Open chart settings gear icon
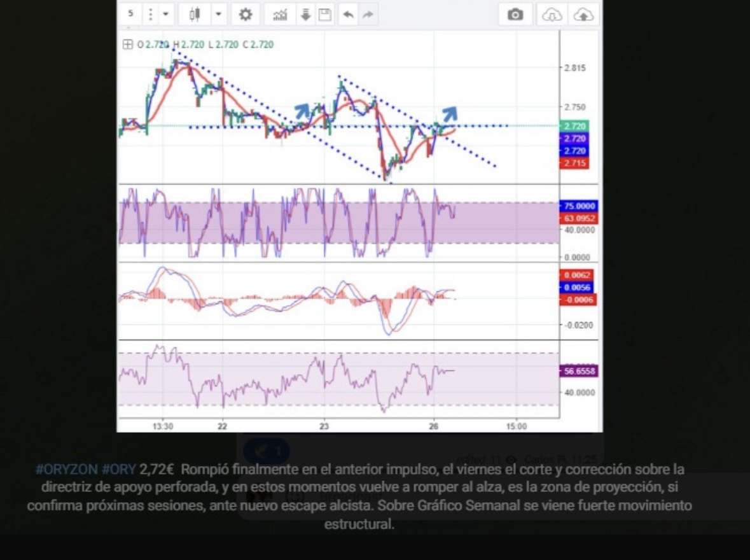The width and height of the screenshot is (750, 560). click(246, 15)
